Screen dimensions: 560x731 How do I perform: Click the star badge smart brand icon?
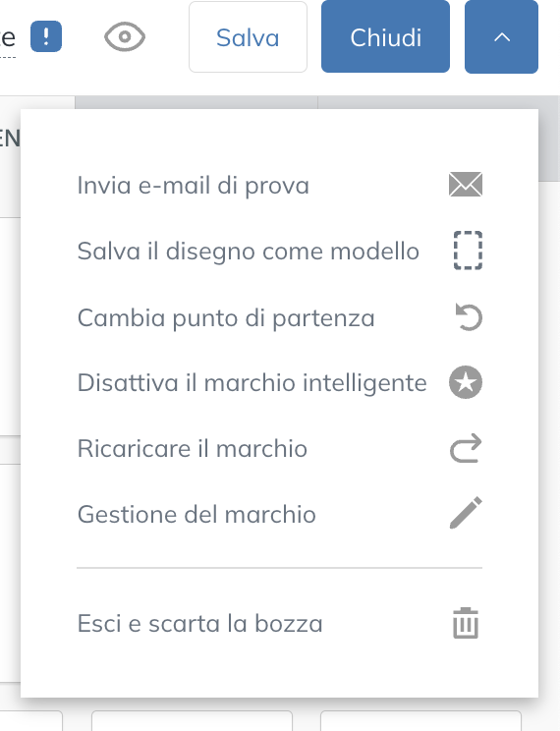(466, 382)
